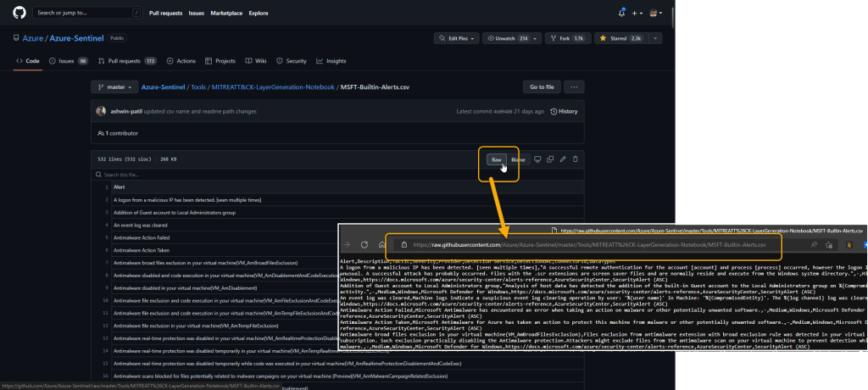This screenshot has width=868, height=390.
Task: Add page to favorites star icon
Action: 829,244
